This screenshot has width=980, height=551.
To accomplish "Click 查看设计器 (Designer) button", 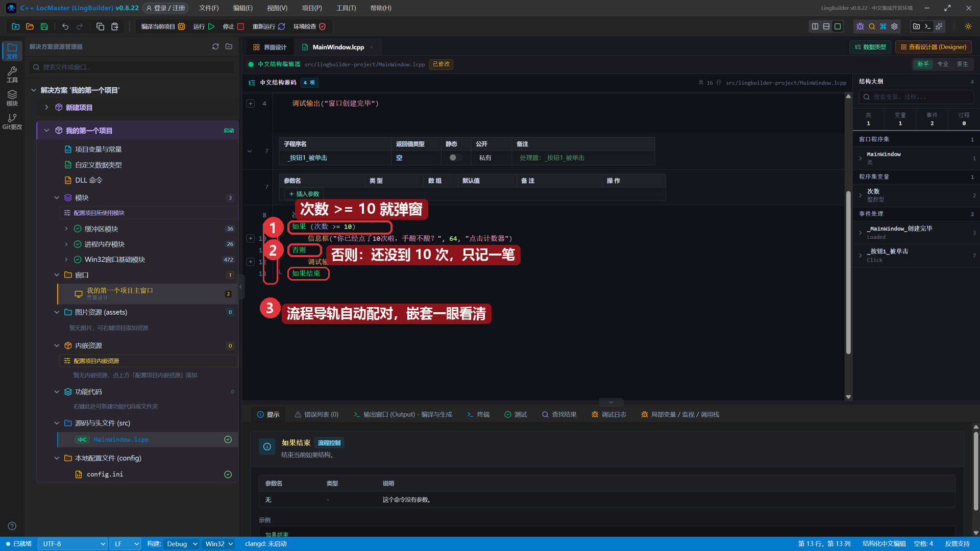I will point(934,47).
